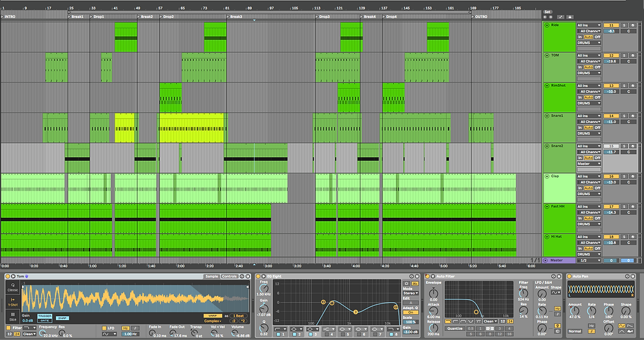Viewport: 644px width, 340px height.
Task: Jump to Break3 locator
Action: coord(234,17)
